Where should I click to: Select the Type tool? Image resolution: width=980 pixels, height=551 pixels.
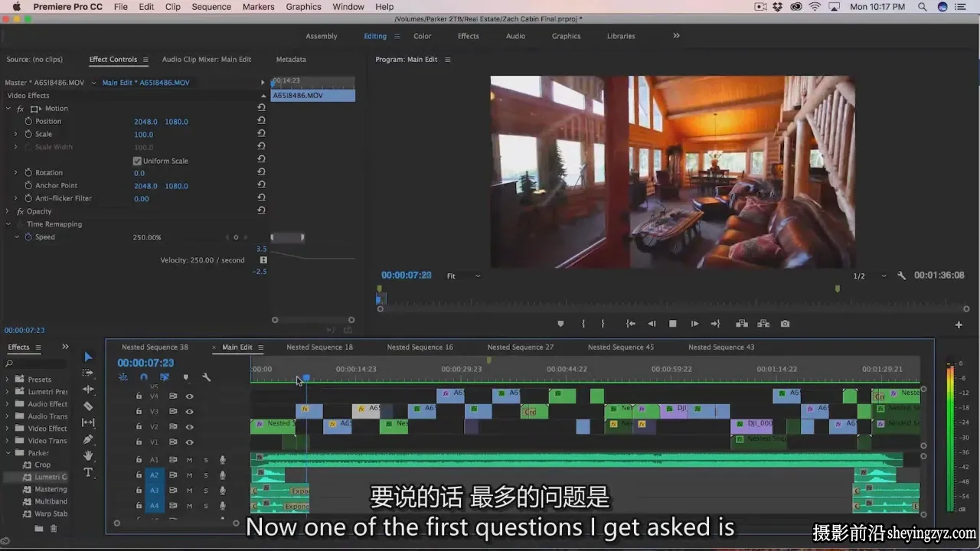88,472
